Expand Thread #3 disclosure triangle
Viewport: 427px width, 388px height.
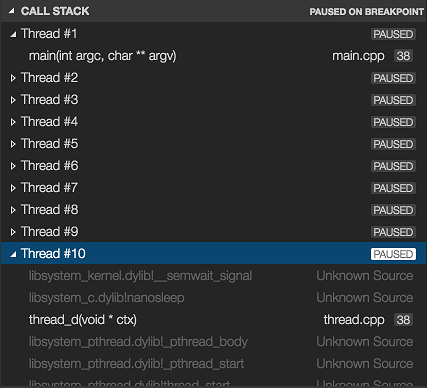[13, 100]
